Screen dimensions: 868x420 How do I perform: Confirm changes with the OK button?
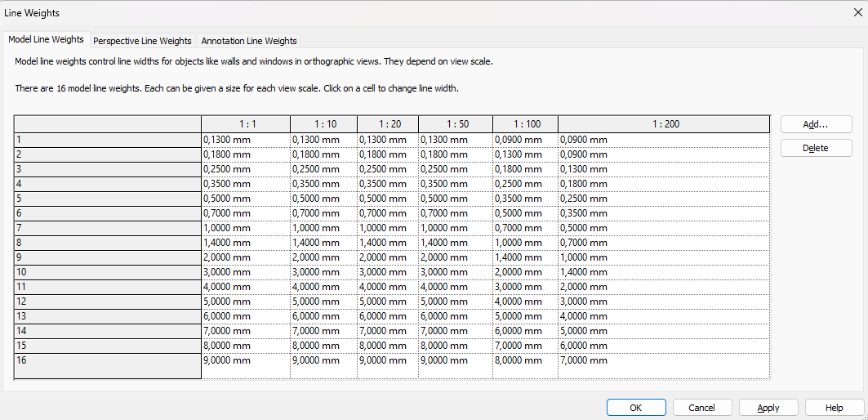pos(636,408)
